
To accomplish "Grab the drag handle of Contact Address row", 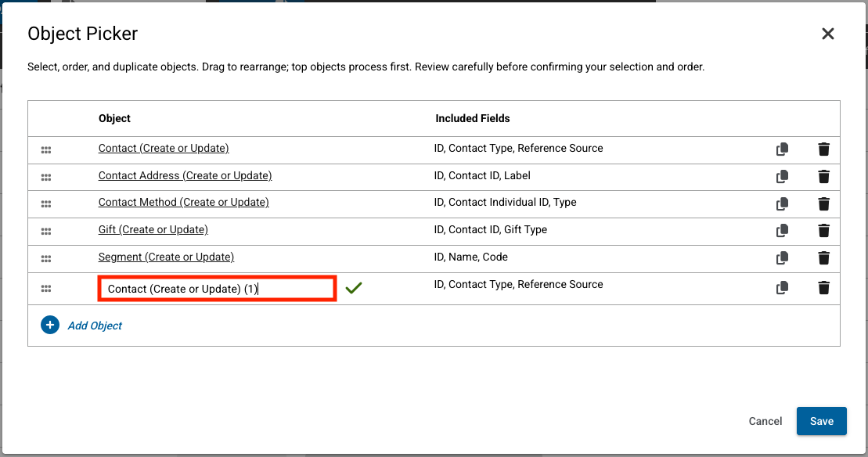I will tap(46, 177).
